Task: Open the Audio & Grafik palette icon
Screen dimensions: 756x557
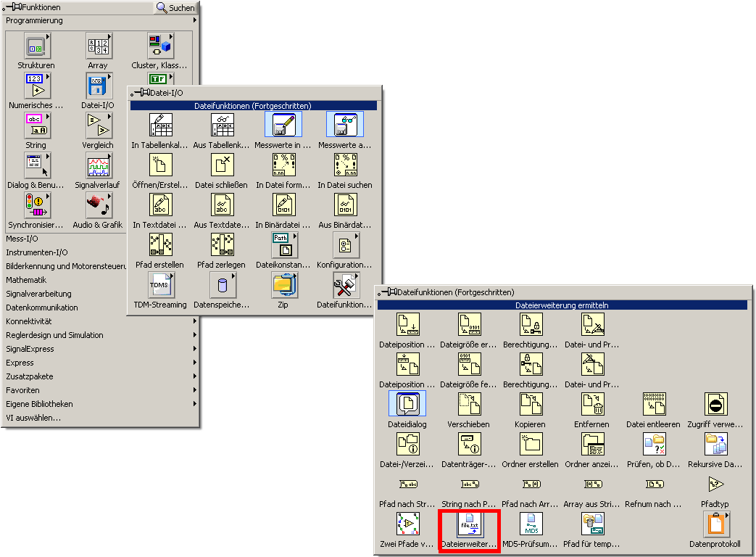Action: click(x=99, y=206)
